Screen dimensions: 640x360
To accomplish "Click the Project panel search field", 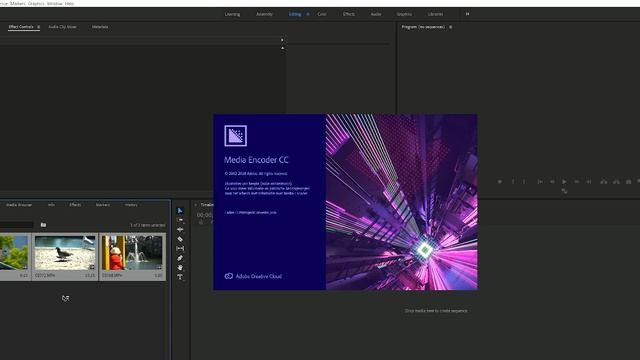I will 16,225.
